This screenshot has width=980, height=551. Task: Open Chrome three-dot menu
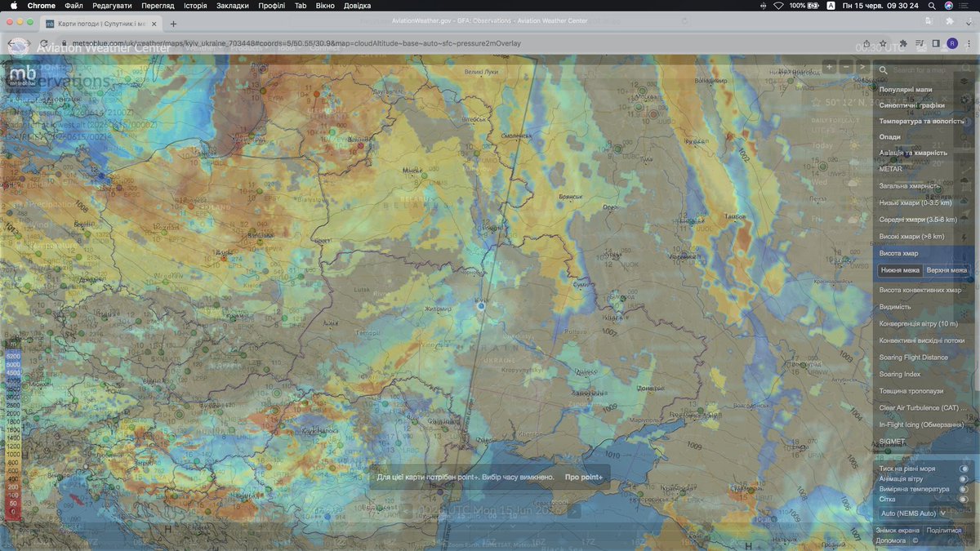pos(969,43)
